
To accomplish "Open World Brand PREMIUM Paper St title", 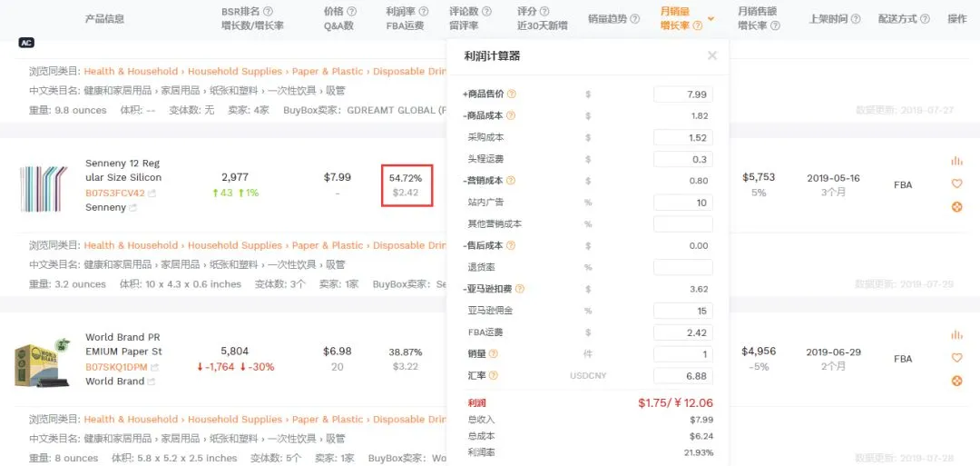I will pyautogui.click(x=123, y=344).
